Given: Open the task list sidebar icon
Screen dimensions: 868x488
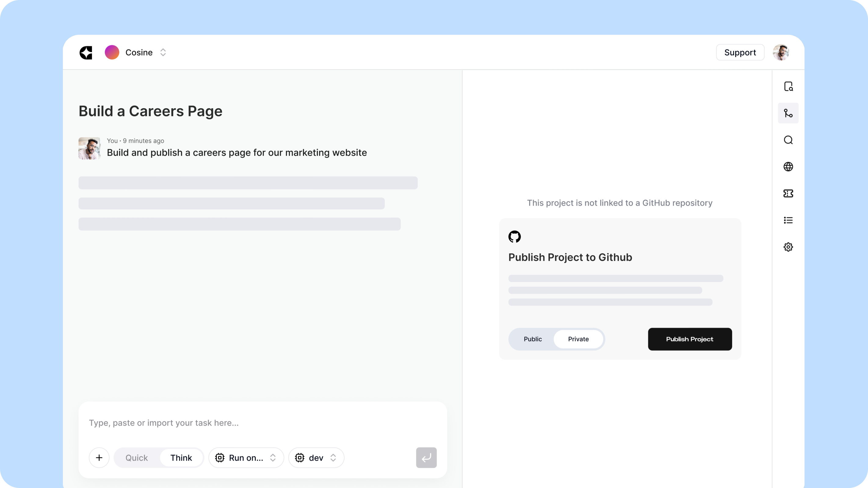Looking at the screenshot, I should pos(788,220).
